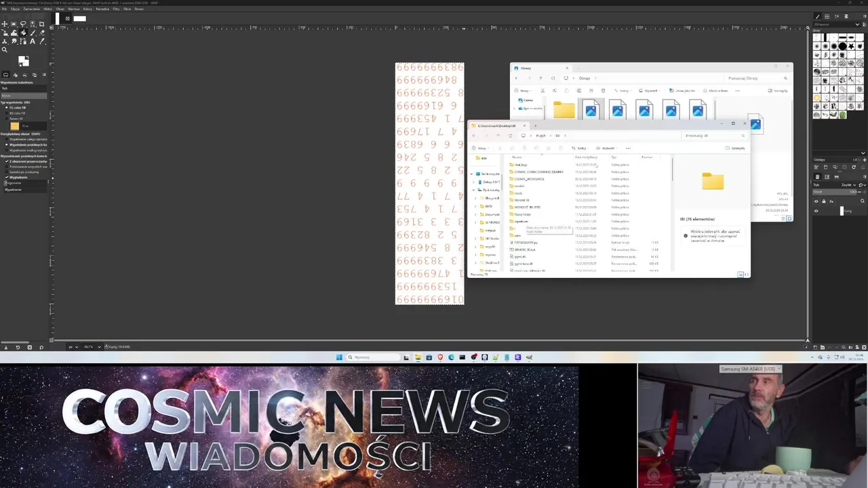The height and width of the screenshot is (488, 868).
Task: Open the Sortuj dropdown in IBI window
Action: pos(580,148)
